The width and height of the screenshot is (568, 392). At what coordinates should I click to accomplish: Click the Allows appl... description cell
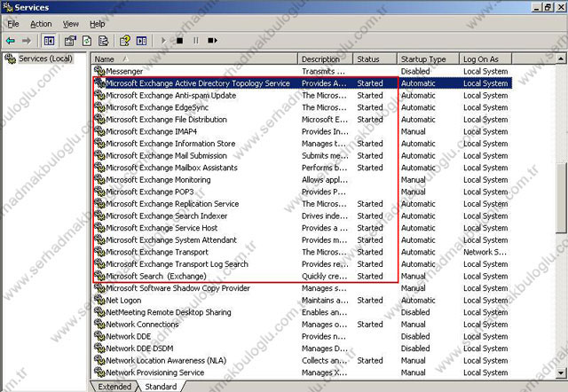coord(324,179)
